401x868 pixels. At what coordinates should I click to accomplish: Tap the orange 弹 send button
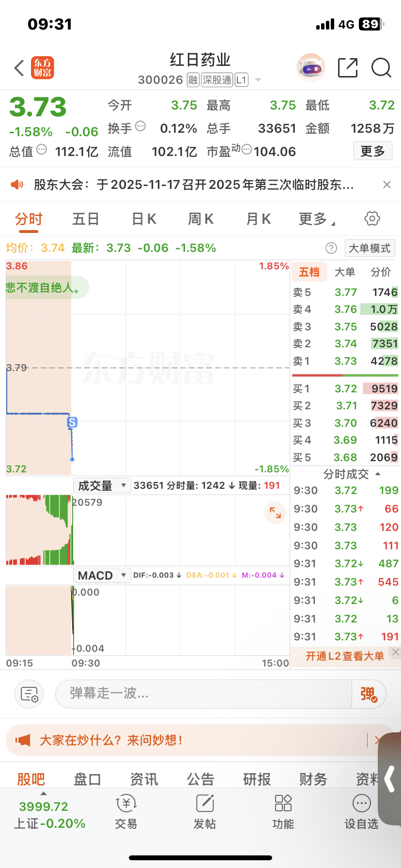pos(369,694)
